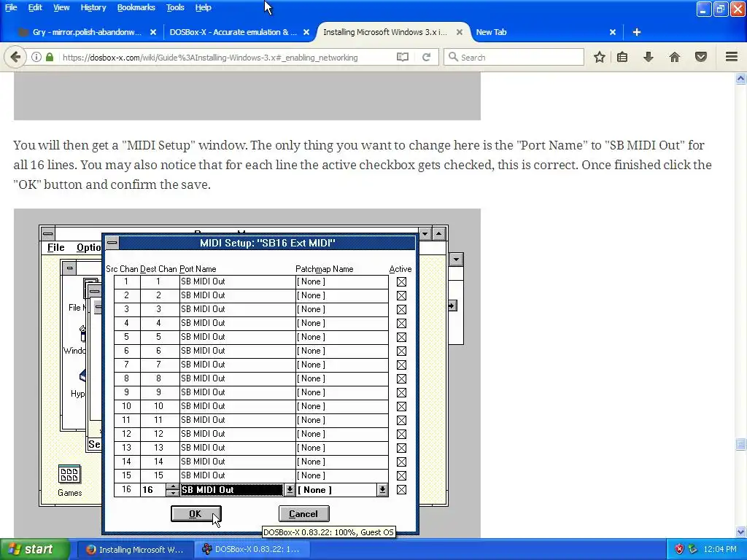Open the Windows start button
Screen dimensions: 747x560
pyautogui.click(x=35, y=549)
